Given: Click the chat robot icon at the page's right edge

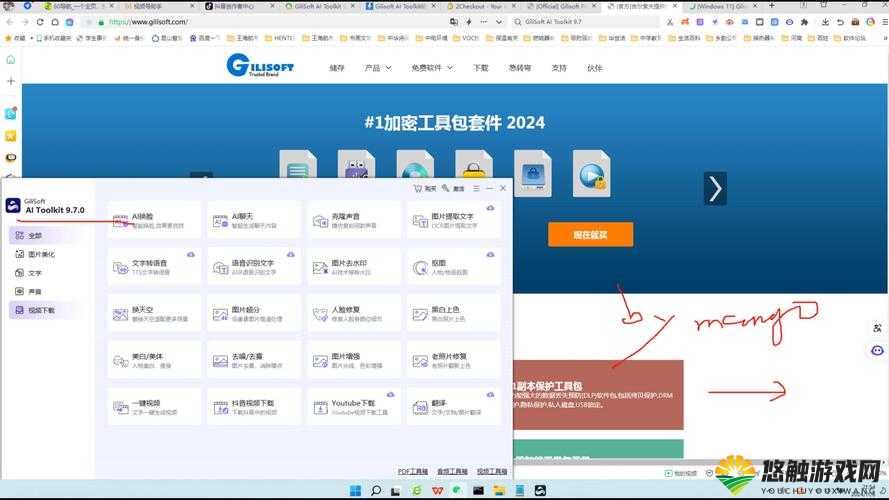Looking at the screenshot, I should [877, 350].
